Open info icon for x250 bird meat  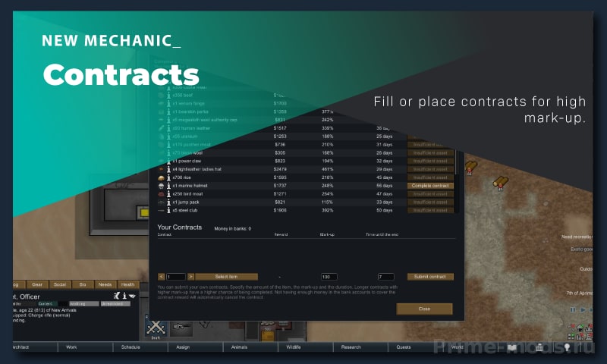pos(168,194)
